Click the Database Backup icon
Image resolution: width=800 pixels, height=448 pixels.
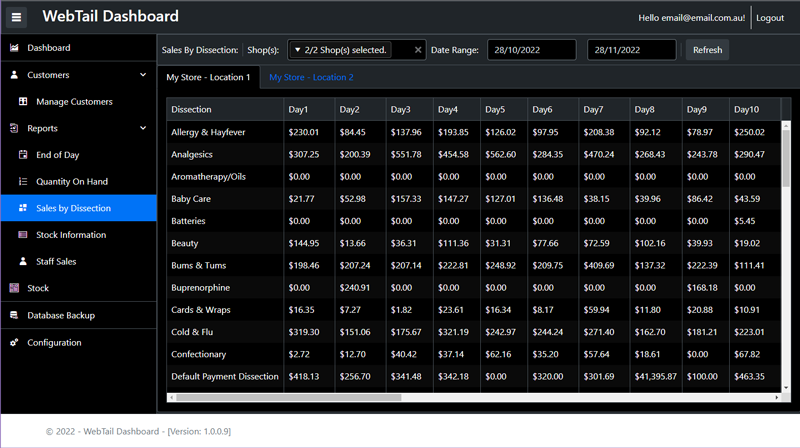pyautogui.click(x=14, y=315)
